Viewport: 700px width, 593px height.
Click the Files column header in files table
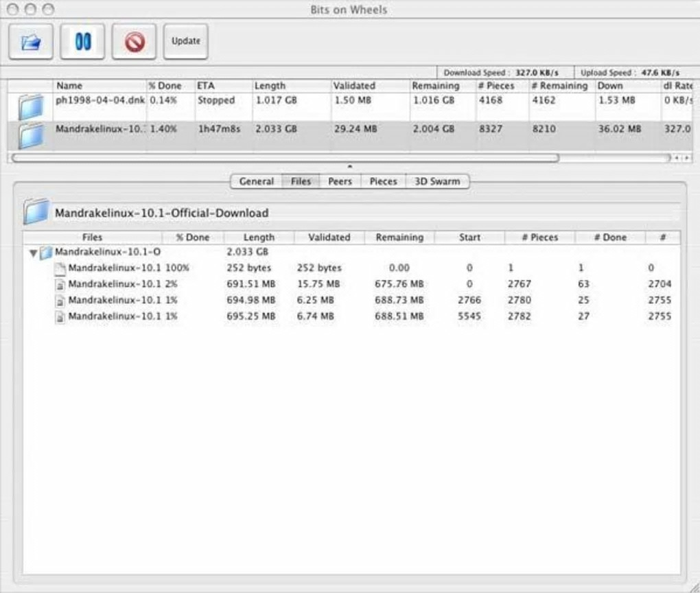[x=93, y=237]
